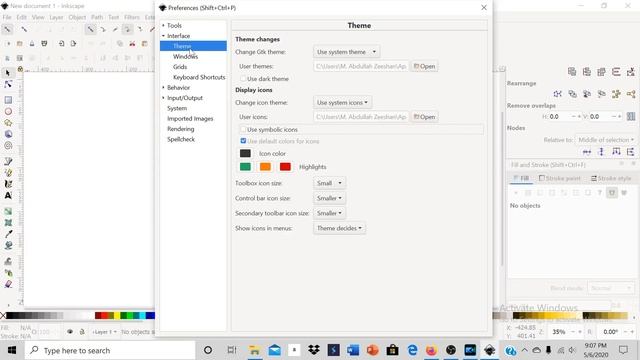The width and height of the screenshot is (640, 360).
Task: Select the Eraser tool
Action: coord(8,284)
